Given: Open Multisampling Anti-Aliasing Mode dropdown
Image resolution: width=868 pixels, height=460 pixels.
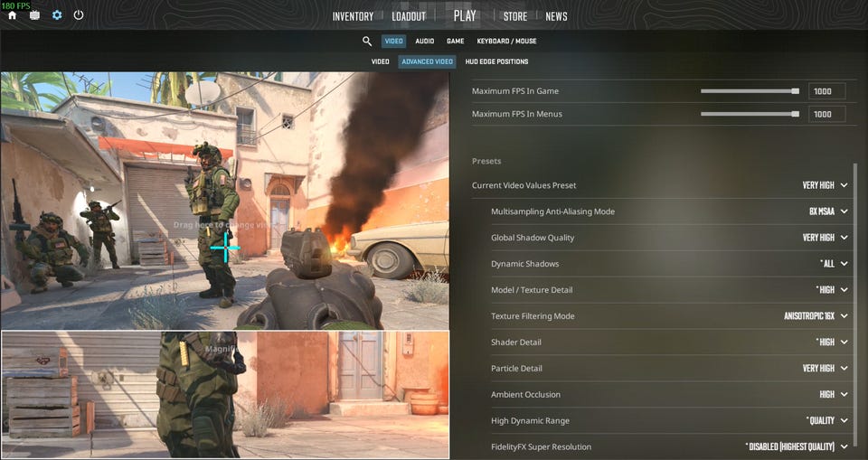Looking at the screenshot, I should pyautogui.click(x=828, y=211).
